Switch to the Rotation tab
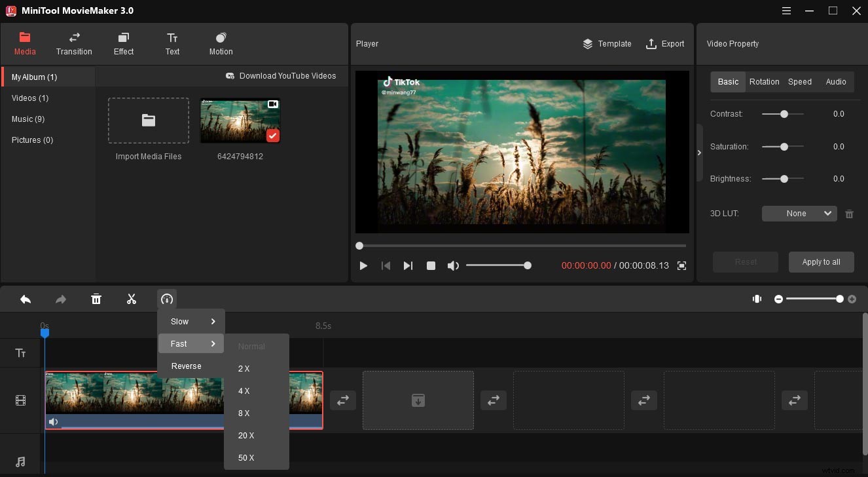Screen dimensions: 868x477 click(x=764, y=82)
